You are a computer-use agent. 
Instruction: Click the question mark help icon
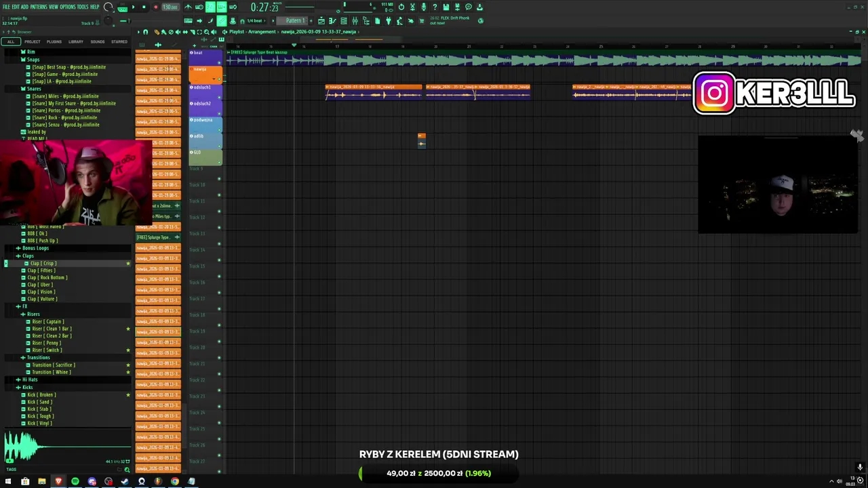tap(434, 7)
